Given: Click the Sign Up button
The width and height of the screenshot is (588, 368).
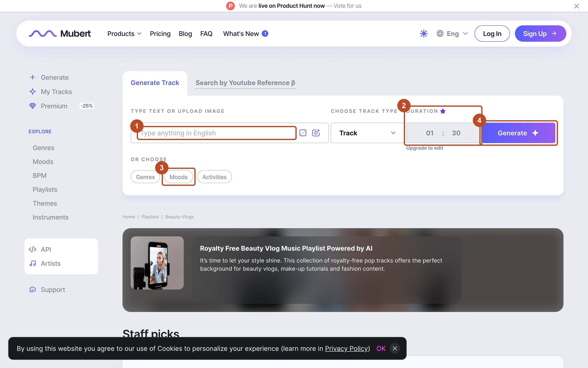Looking at the screenshot, I should point(540,34).
